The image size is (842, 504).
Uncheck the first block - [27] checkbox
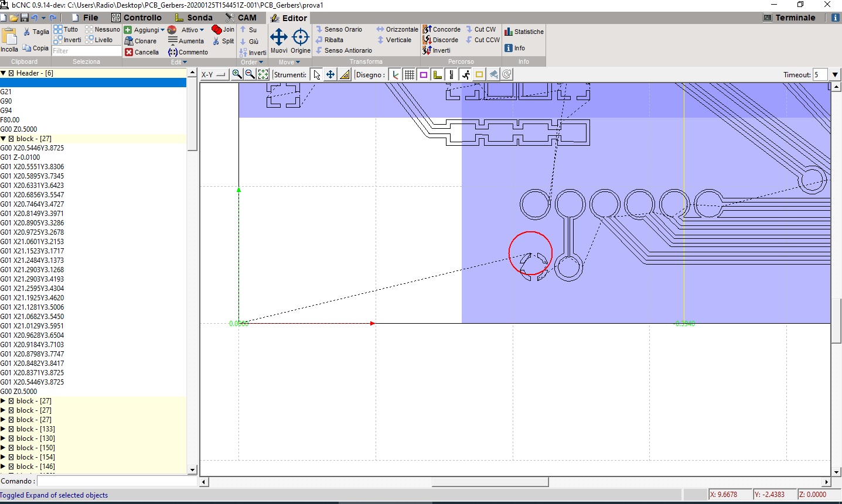(x=11, y=138)
